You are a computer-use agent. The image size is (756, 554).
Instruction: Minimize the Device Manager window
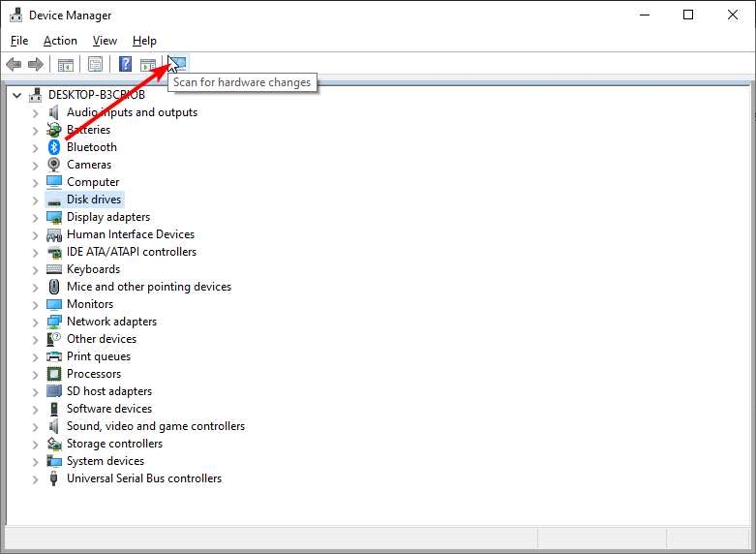[x=645, y=15]
